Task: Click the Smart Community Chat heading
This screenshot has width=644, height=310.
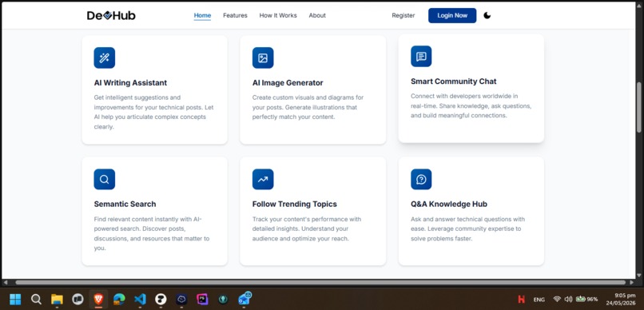Action: pyautogui.click(x=453, y=81)
